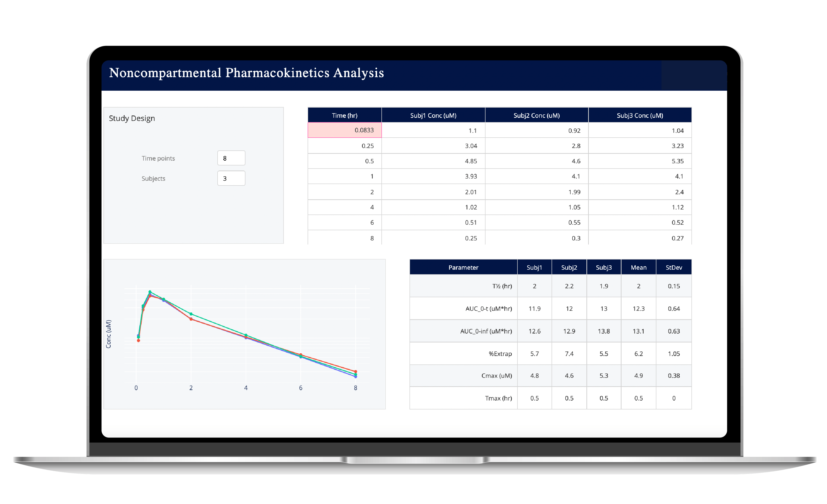Click the Time points input field
Image resolution: width=827 pixels, height=504 pixels.
click(x=231, y=158)
